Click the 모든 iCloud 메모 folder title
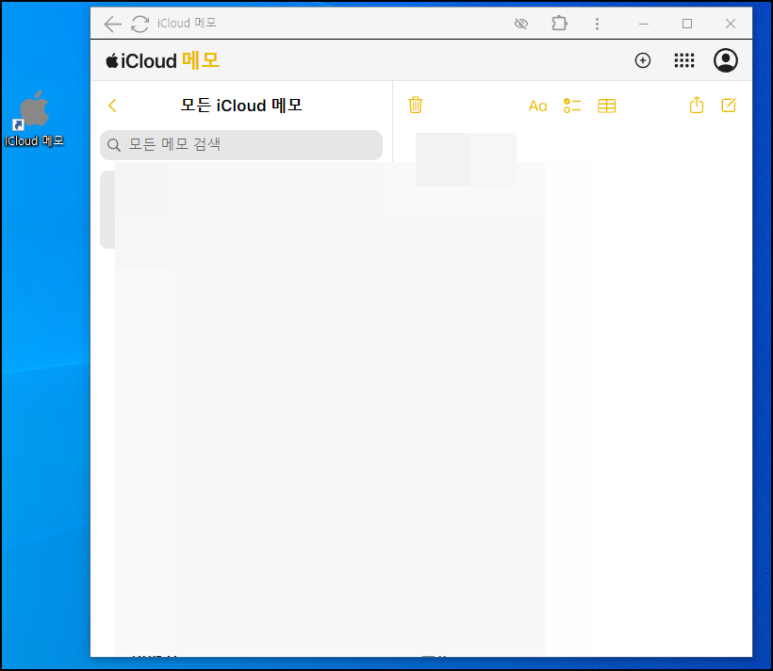Viewport: 773px width, 671px height. point(241,106)
